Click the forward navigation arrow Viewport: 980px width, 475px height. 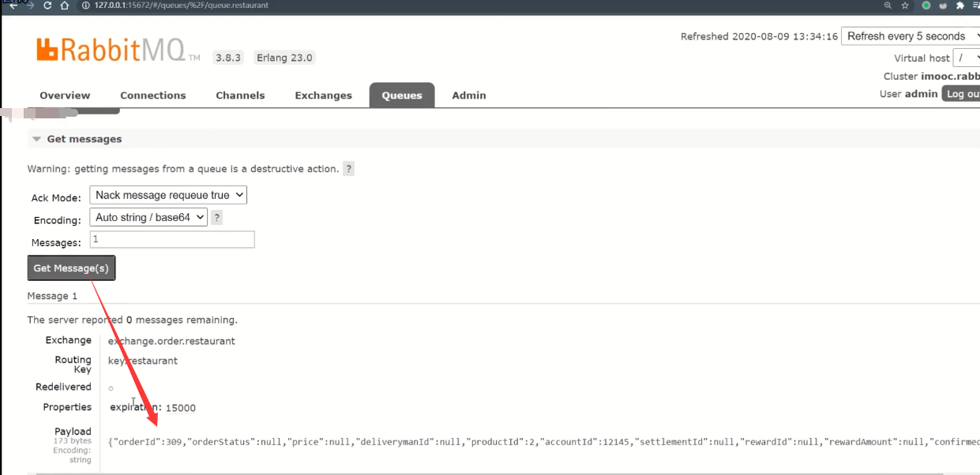[x=29, y=6]
